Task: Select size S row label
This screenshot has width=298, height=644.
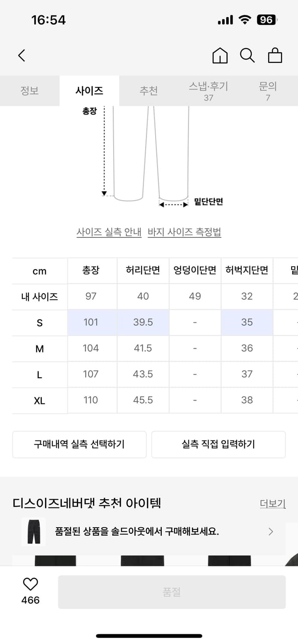Action: [x=40, y=323]
